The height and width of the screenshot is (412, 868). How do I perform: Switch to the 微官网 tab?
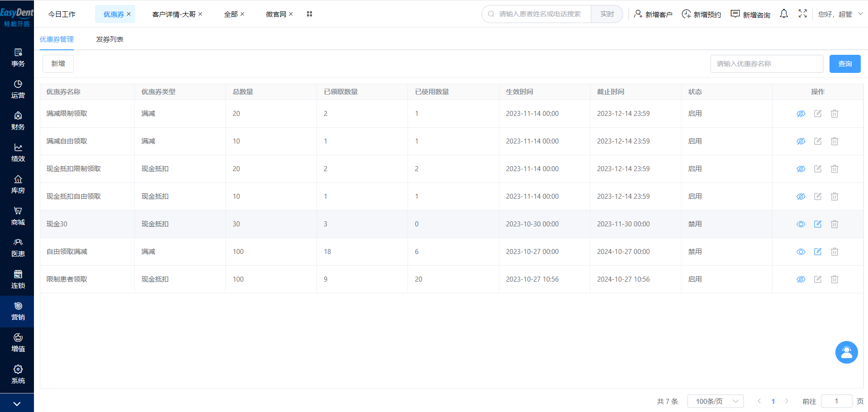(x=276, y=14)
